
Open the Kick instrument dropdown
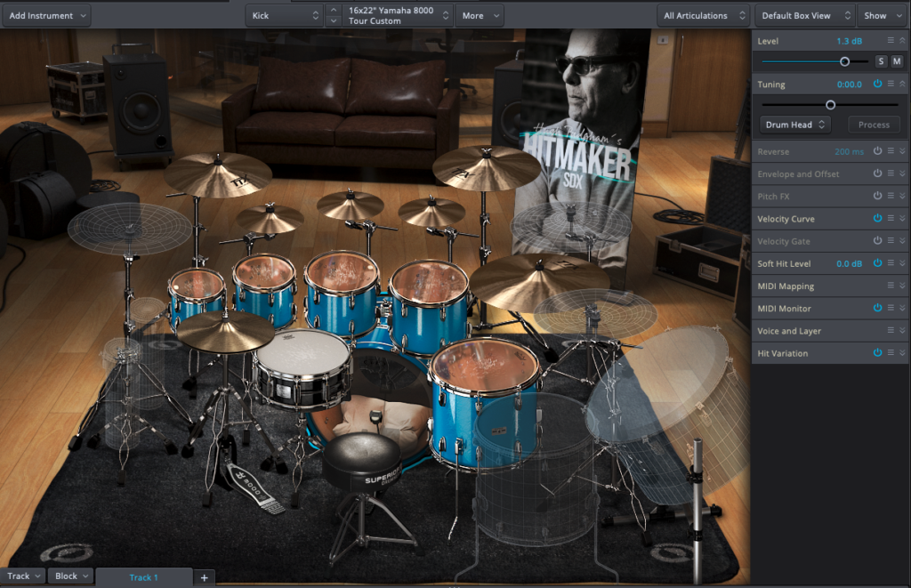(284, 15)
